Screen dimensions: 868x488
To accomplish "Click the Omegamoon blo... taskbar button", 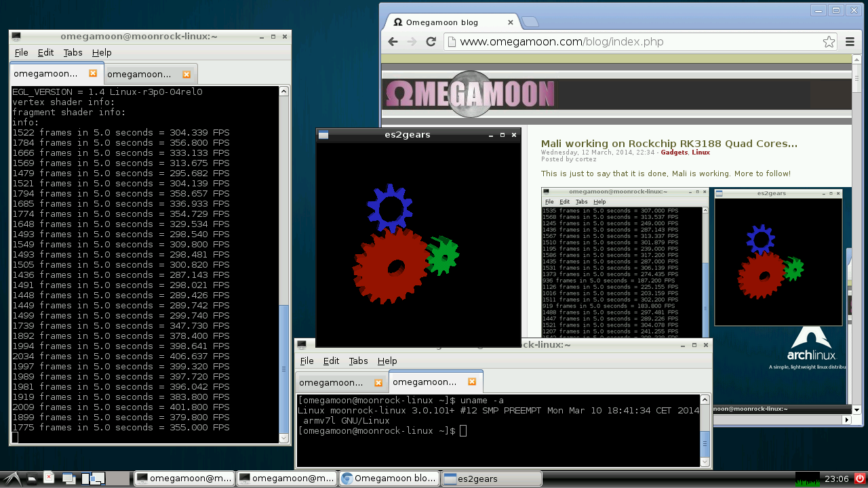I will [x=389, y=479].
